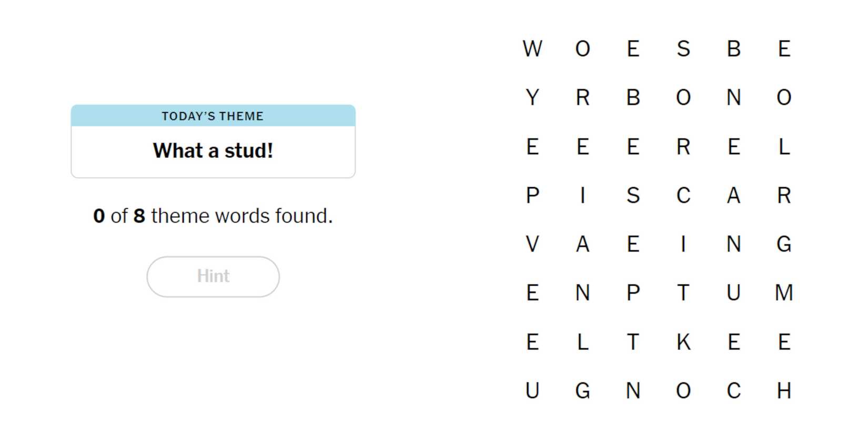Click the "What a stud!" theme card
This screenshot has width=868, height=434.
[213, 150]
